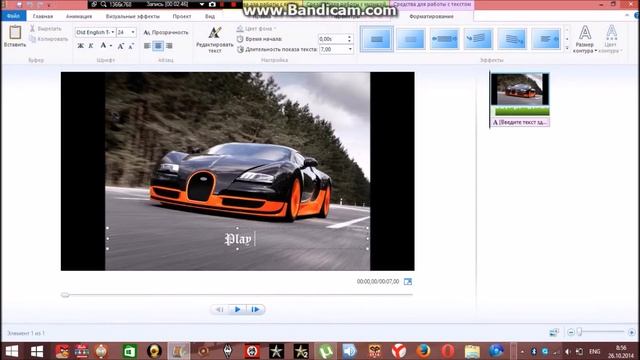640x360 pixels.
Task: Align text right
Action: [169, 46]
